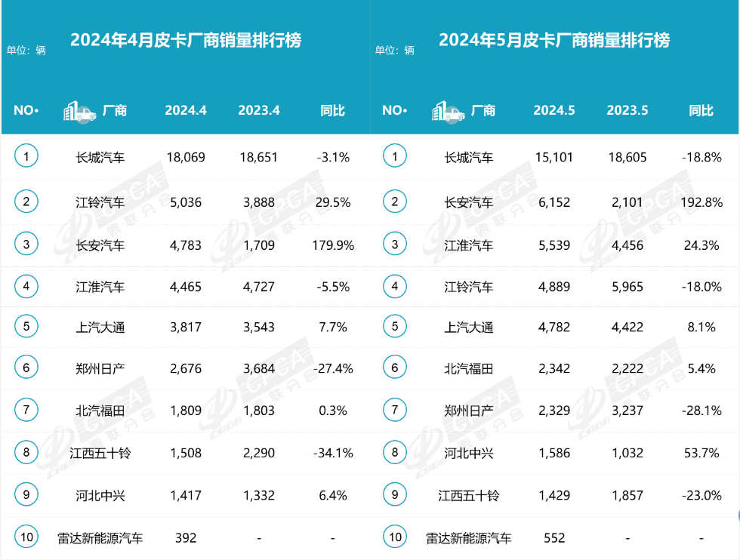Click the May 2024 ranking title
Image resolution: width=740 pixels, height=560 pixels.
554,40
